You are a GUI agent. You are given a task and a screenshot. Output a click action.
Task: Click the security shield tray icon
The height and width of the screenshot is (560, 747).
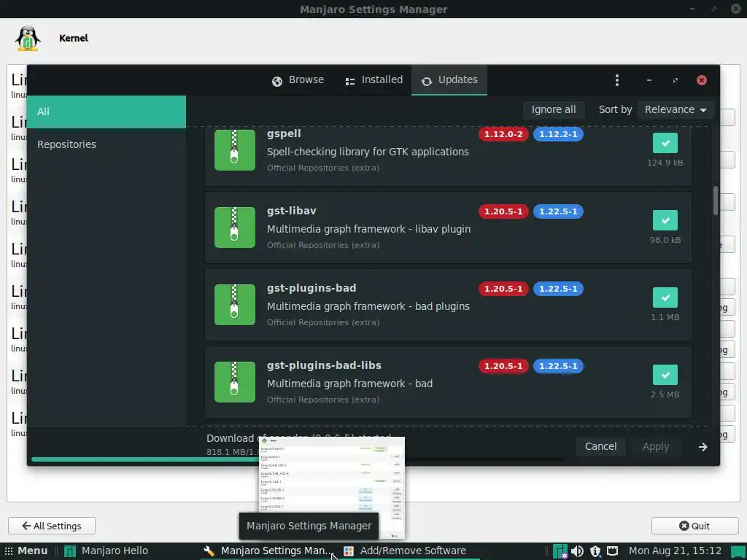(x=595, y=551)
